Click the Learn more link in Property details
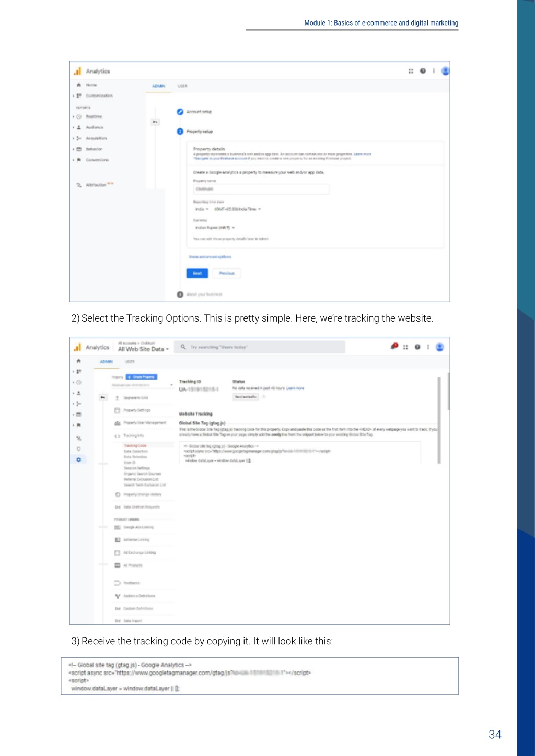Screen dimensions: 535x756 pos(363,154)
